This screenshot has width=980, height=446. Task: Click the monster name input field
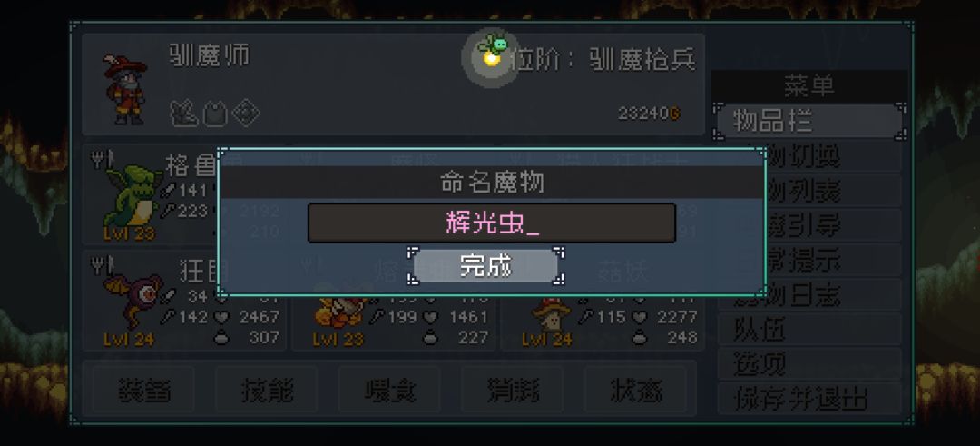[491, 223]
